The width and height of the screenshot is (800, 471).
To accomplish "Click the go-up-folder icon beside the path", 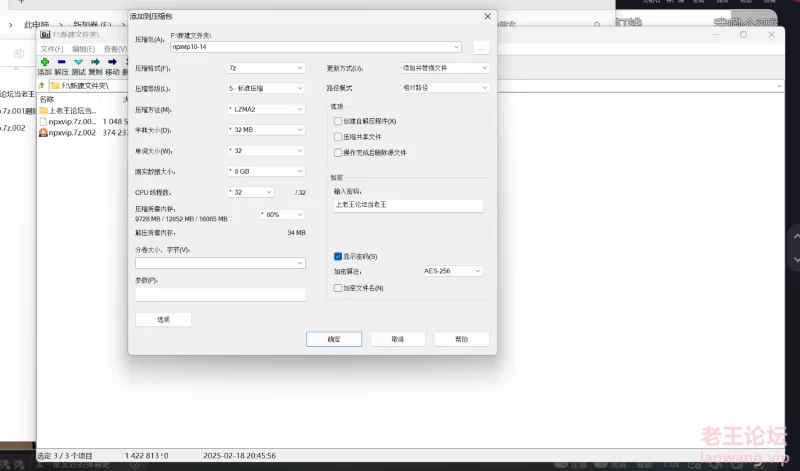I will click(x=42, y=86).
